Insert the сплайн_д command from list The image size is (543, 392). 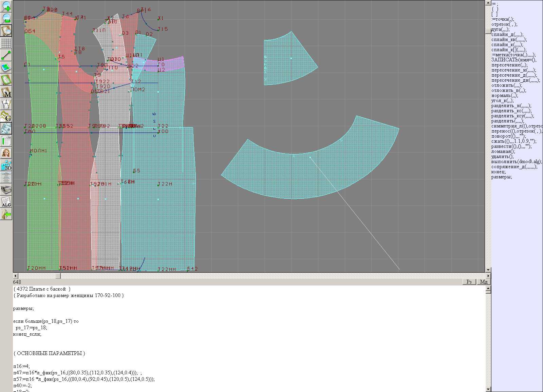coord(507,35)
